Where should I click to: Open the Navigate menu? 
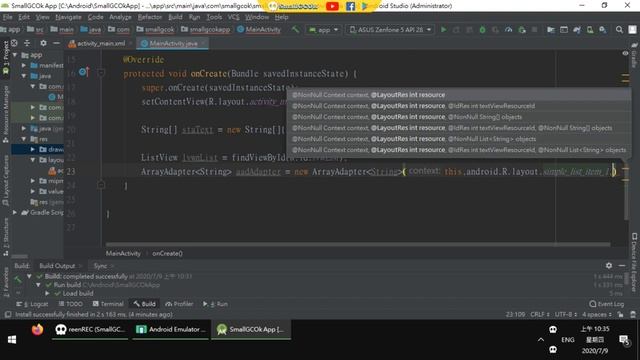[x=69, y=17]
